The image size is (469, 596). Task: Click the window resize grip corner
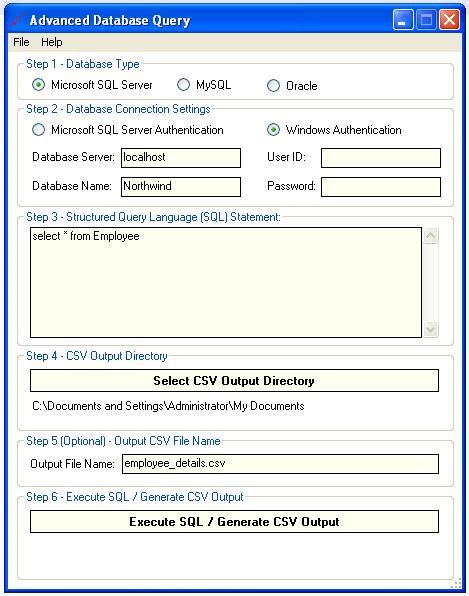click(457, 584)
